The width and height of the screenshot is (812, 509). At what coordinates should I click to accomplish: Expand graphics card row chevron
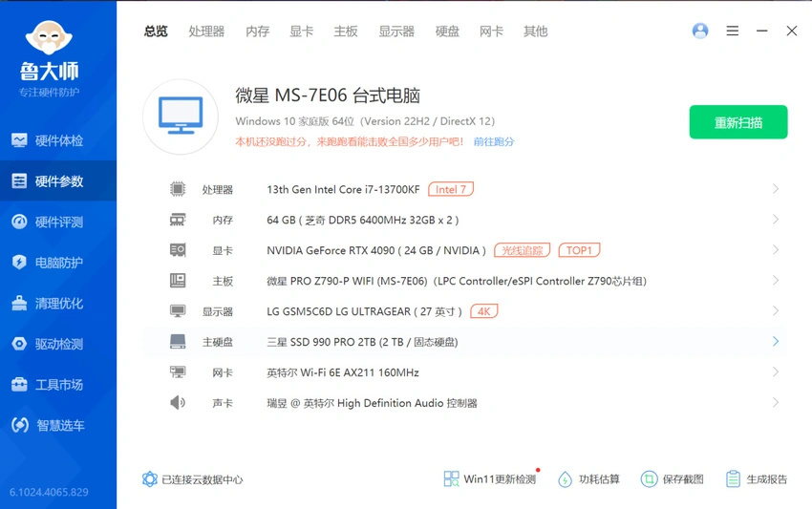pos(776,250)
